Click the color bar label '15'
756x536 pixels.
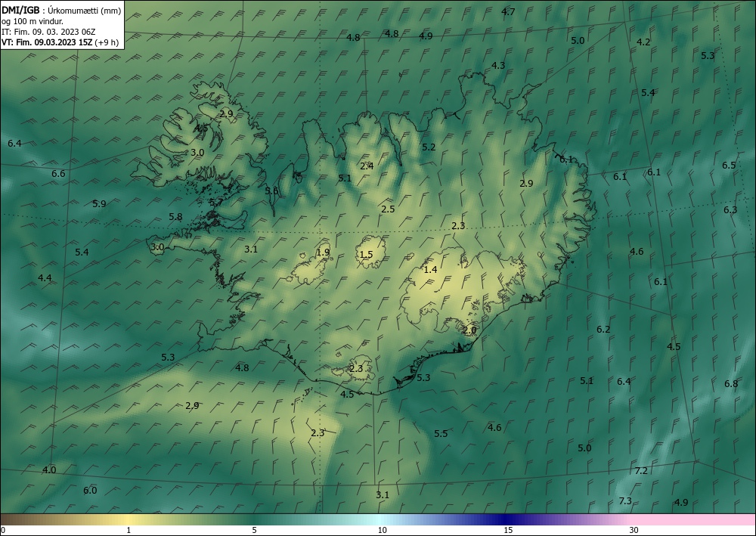point(508,531)
